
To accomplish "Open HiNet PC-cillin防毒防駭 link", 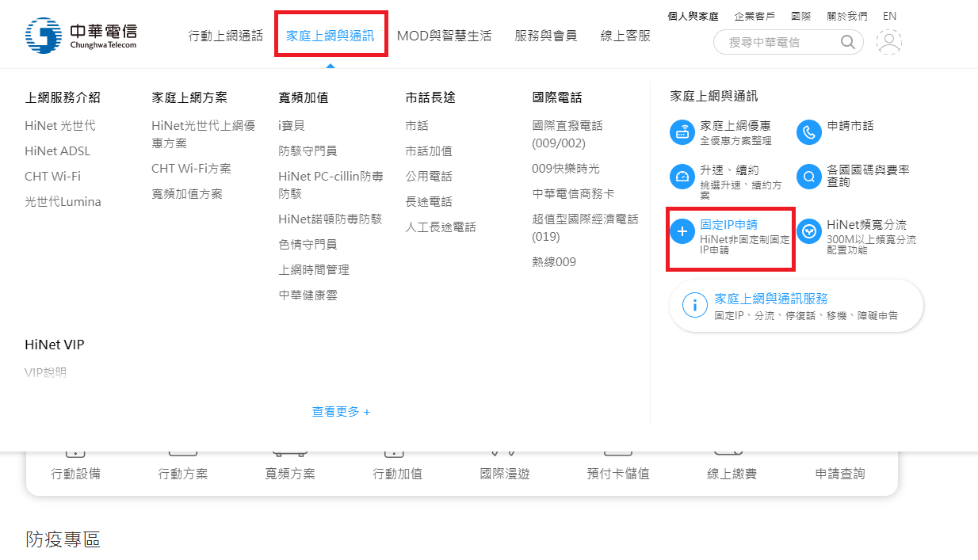I will [x=331, y=185].
